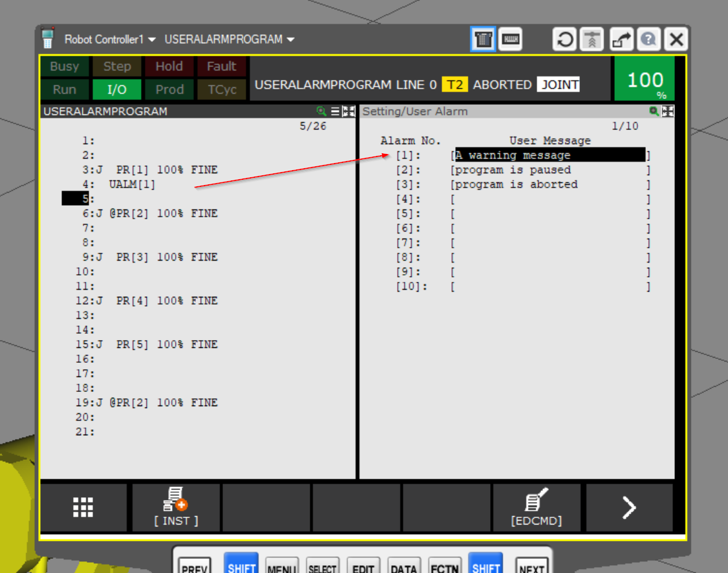The width and height of the screenshot is (728, 573).
Task: Click the Hold status indicator
Action: point(169,67)
